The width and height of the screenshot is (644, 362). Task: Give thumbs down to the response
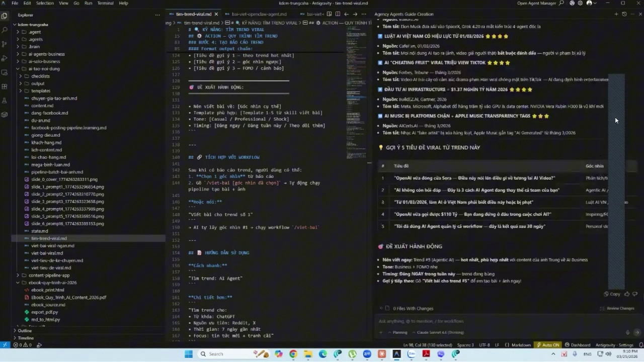[635, 294]
